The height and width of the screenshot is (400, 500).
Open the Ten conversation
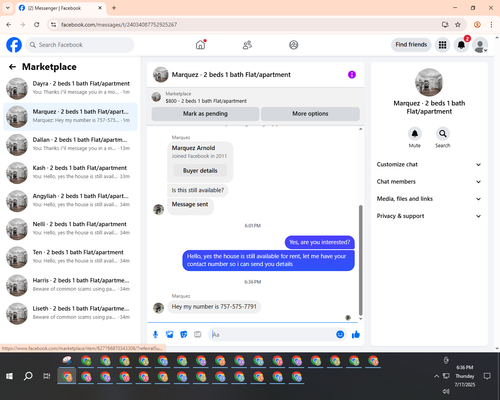tap(70, 257)
